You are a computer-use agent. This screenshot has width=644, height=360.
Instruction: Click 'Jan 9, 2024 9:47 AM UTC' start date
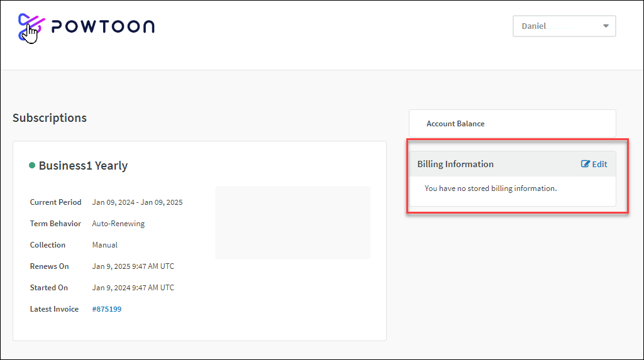click(133, 287)
